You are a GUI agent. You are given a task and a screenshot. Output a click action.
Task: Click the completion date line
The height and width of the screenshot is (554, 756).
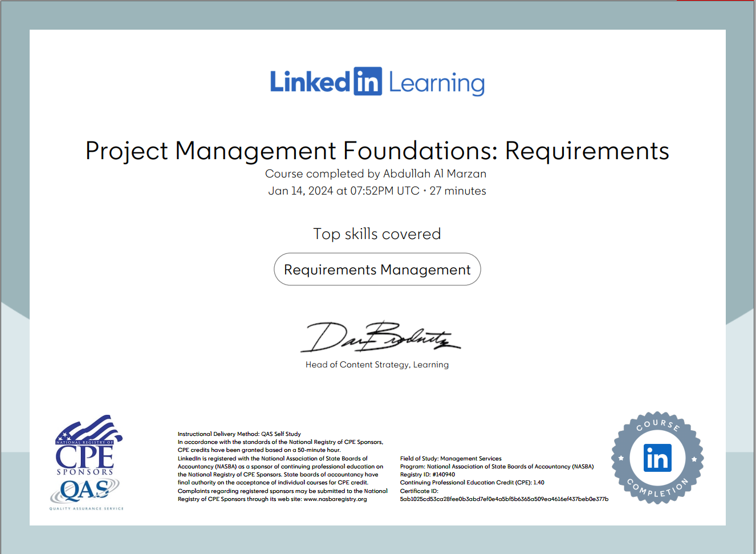tap(377, 191)
